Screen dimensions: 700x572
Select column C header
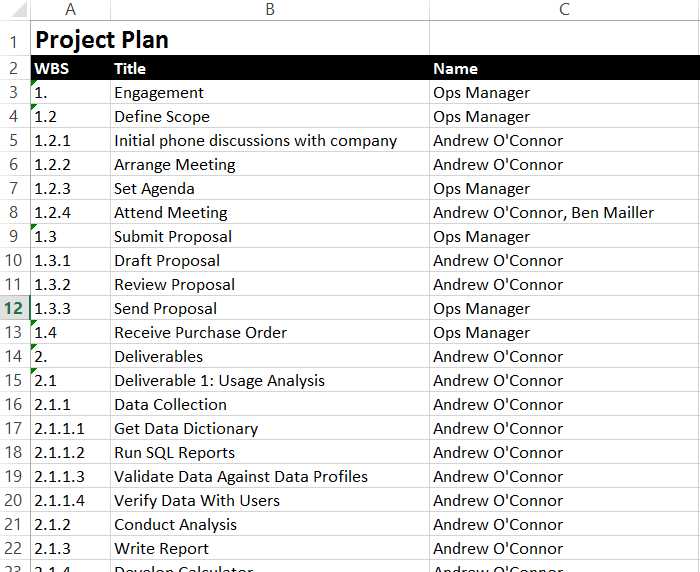565,10
